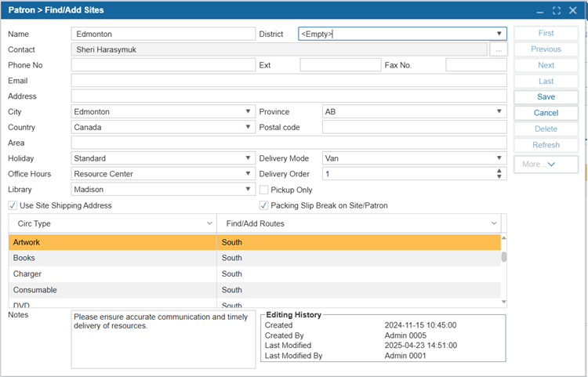The height and width of the screenshot is (377, 588).
Task: Open the More... menu button
Action: pyautogui.click(x=546, y=165)
